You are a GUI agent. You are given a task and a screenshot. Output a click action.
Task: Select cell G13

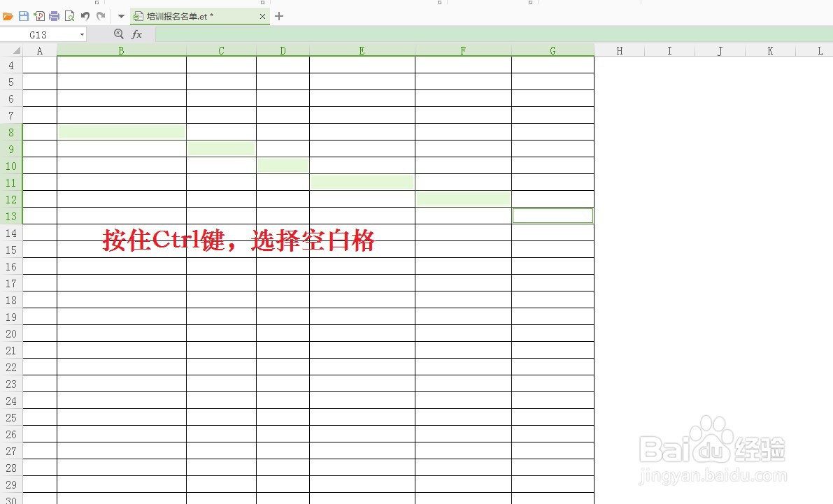coord(553,215)
